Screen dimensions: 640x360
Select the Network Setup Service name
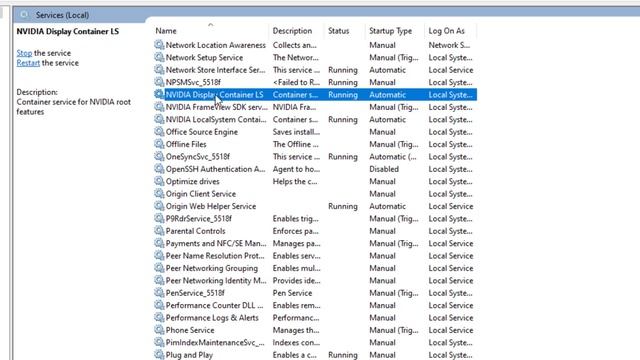(x=204, y=58)
